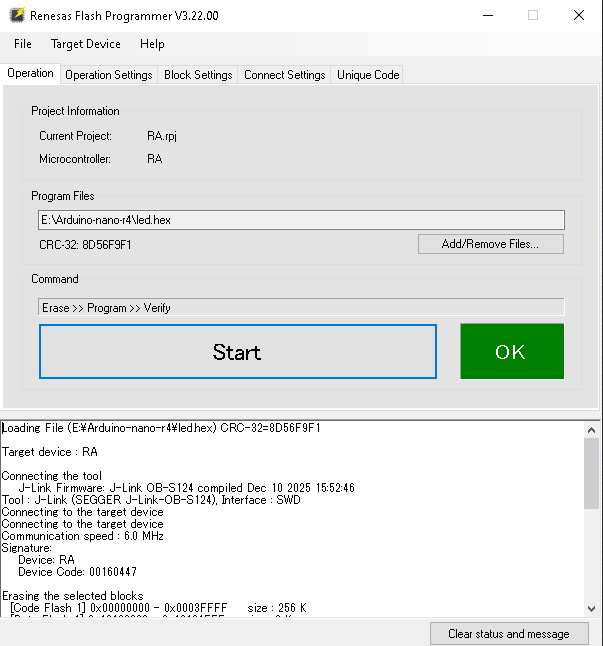The image size is (603, 646).
Task: Click the Loading File log line
Action: click(161, 428)
